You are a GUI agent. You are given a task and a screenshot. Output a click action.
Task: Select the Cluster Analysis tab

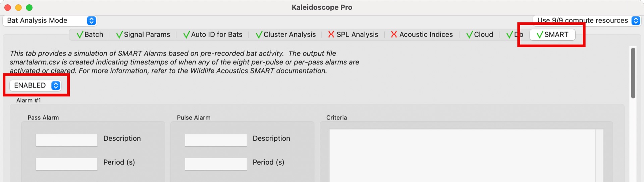pyautogui.click(x=285, y=35)
